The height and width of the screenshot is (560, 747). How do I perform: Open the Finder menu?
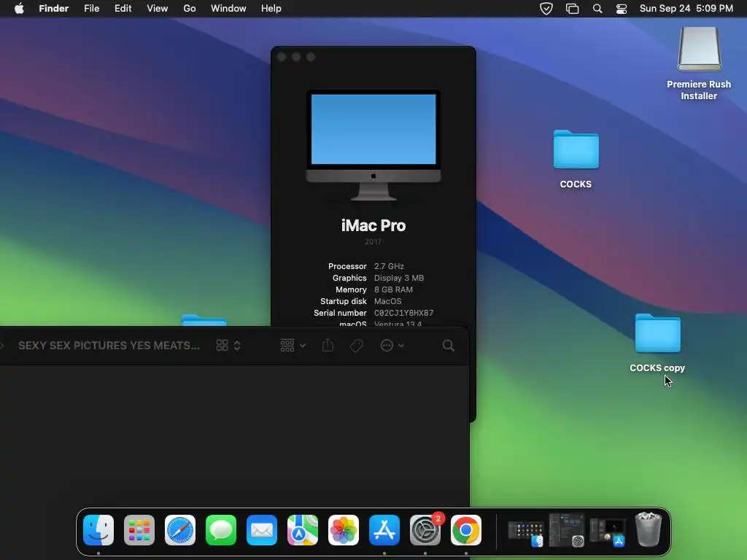53,9
